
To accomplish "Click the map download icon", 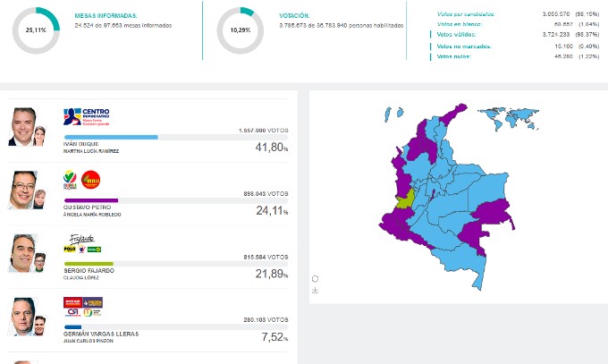I will [315, 290].
